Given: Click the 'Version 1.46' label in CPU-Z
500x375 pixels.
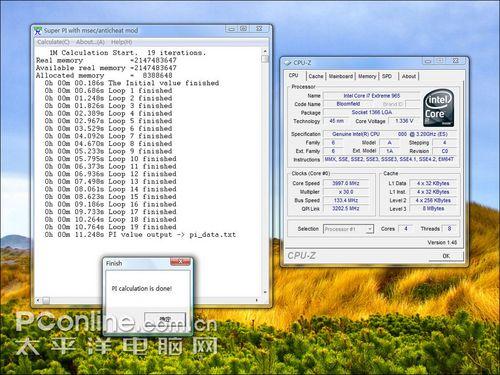Looking at the screenshot, I should coord(442,243).
